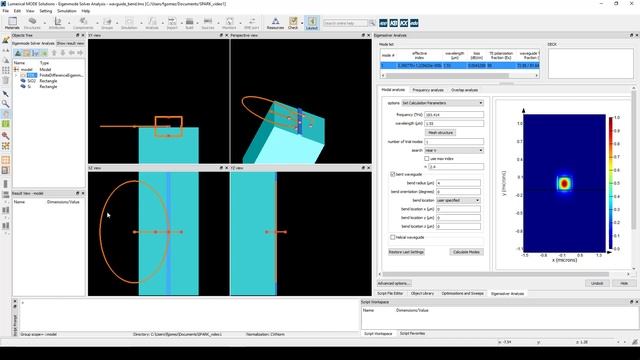
Task: Click the Undock button
Action: click(x=597, y=283)
